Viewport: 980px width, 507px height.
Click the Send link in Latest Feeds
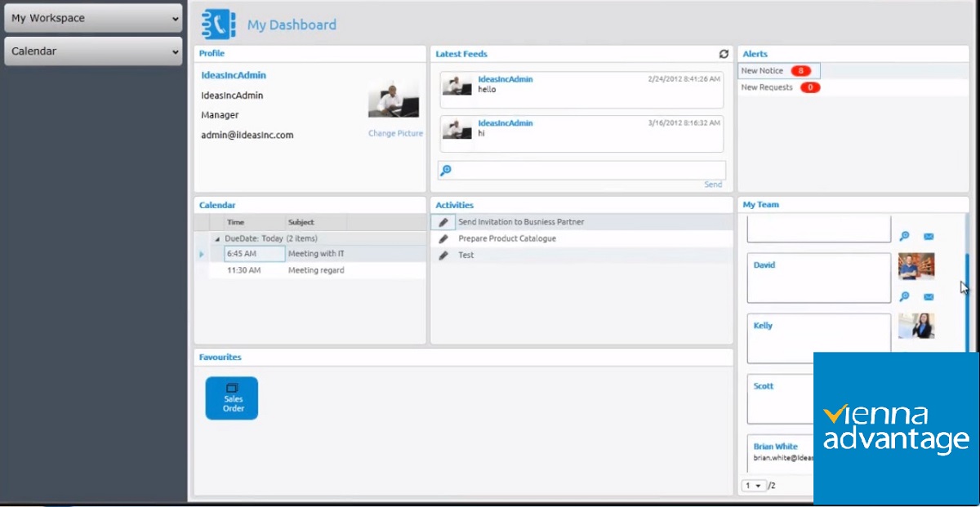[x=712, y=185]
